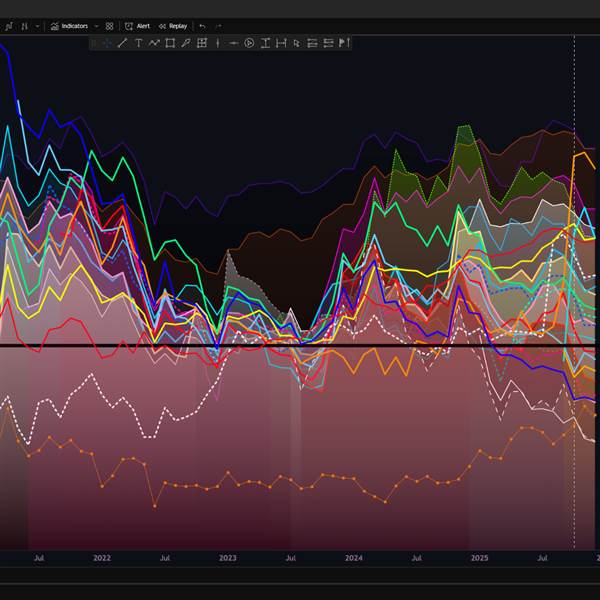
Task: Select the brush drawing tool
Action: (186, 43)
